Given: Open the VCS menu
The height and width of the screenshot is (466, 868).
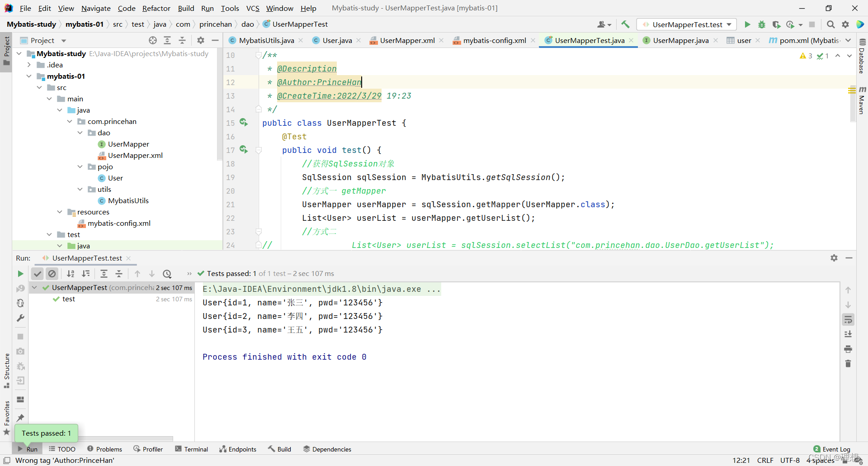Looking at the screenshot, I should [x=253, y=8].
